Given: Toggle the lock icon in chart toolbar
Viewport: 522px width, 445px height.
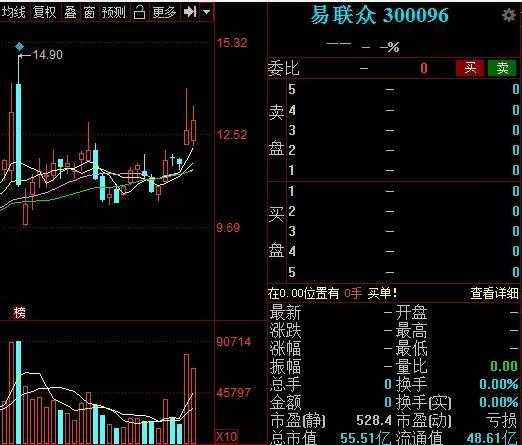Looking at the screenshot, I should (139, 13).
